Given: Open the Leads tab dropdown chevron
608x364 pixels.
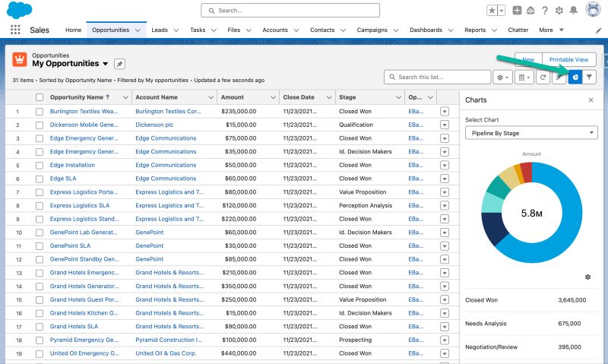Looking at the screenshot, I should point(176,30).
